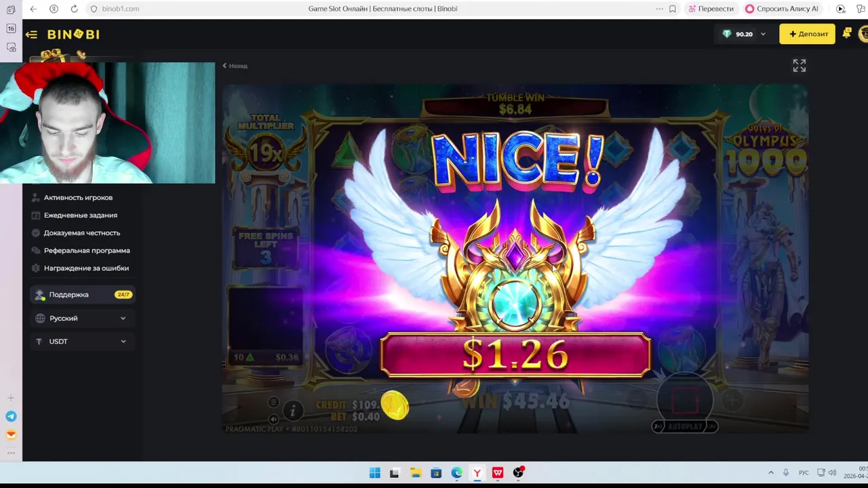The height and width of the screenshot is (488, 868).
Task: Expand the Русский language dropdown
Action: coord(82,318)
